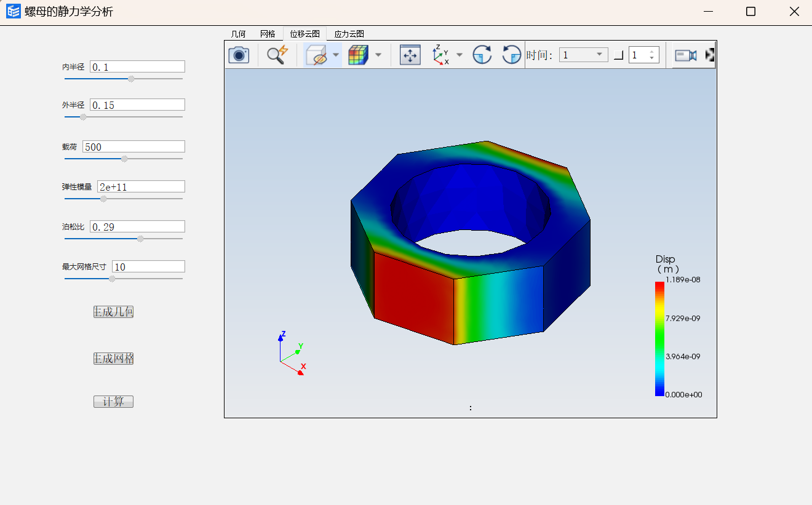Rotate the view counterclockwise
Screen dimensions: 812x505
coord(512,55)
